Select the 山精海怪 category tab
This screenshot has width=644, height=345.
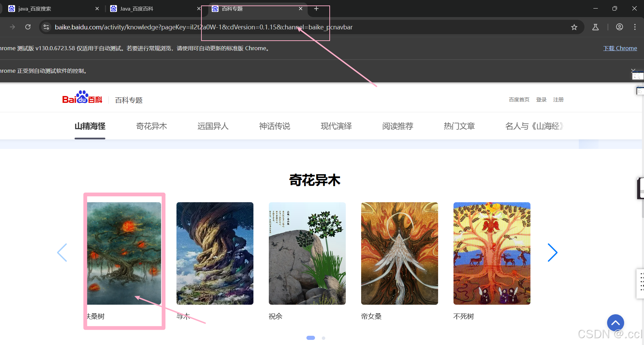(90, 126)
